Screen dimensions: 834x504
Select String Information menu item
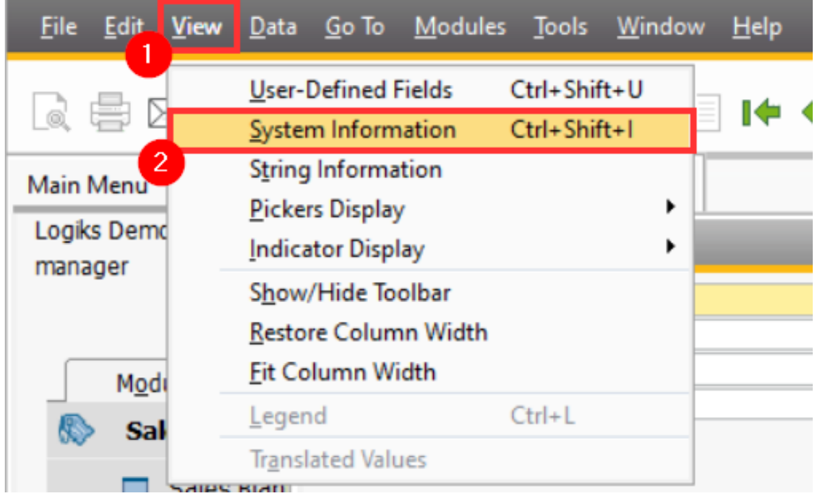point(345,170)
